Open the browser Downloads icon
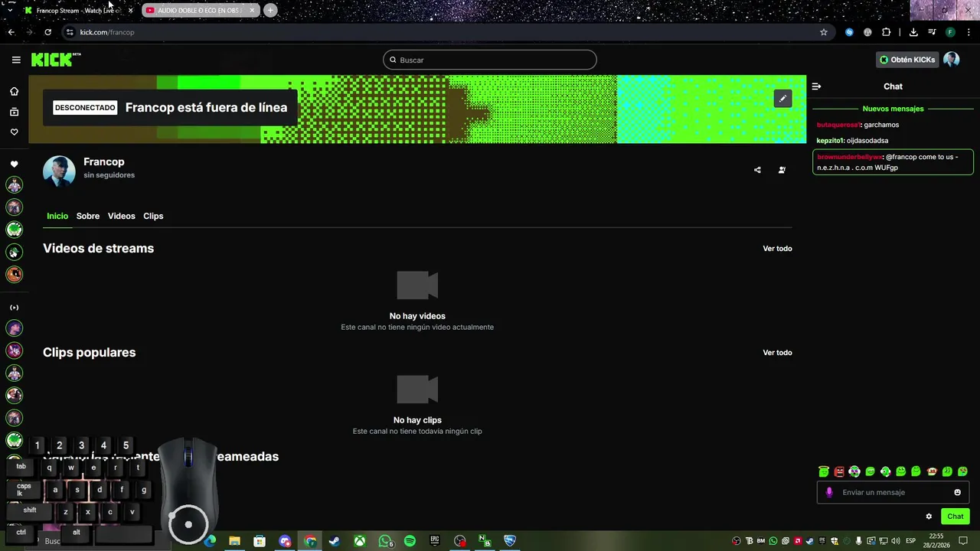This screenshot has height=551, width=980. point(913,32)
